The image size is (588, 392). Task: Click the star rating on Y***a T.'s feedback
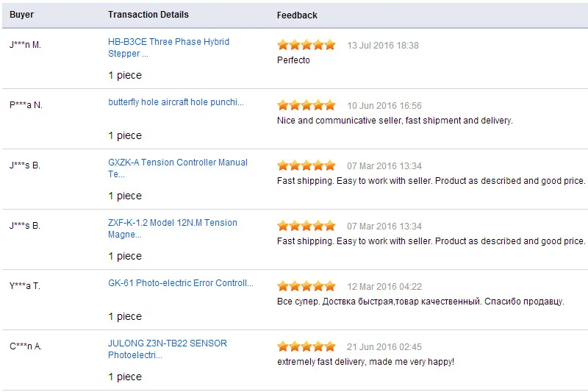(306, 286)
